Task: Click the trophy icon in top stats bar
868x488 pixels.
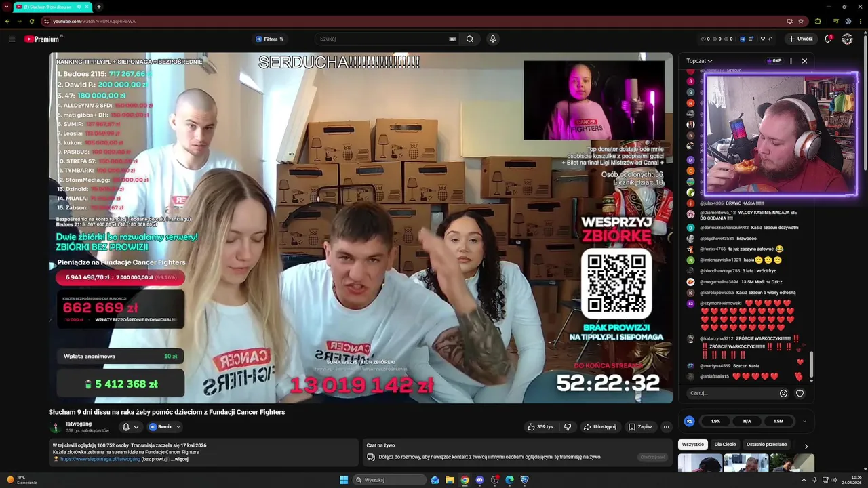Action: 762,39
